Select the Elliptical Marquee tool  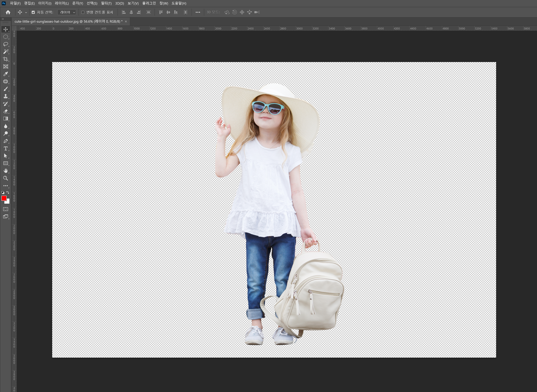[6, 37]
